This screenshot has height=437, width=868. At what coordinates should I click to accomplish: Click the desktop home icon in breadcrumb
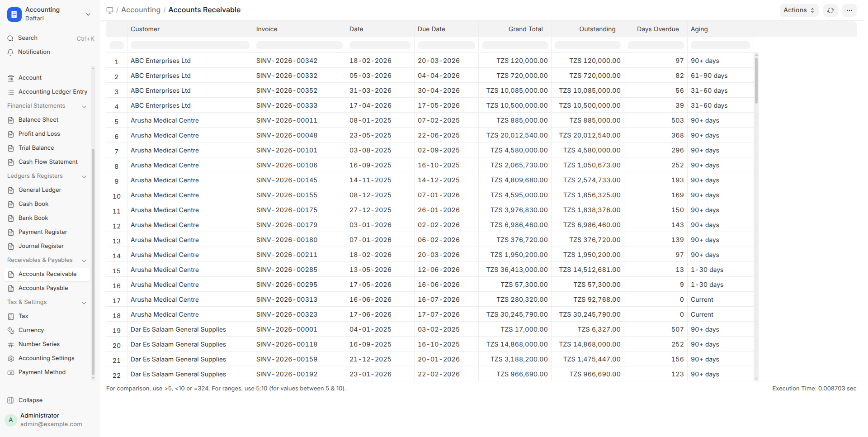click(110, 10)
